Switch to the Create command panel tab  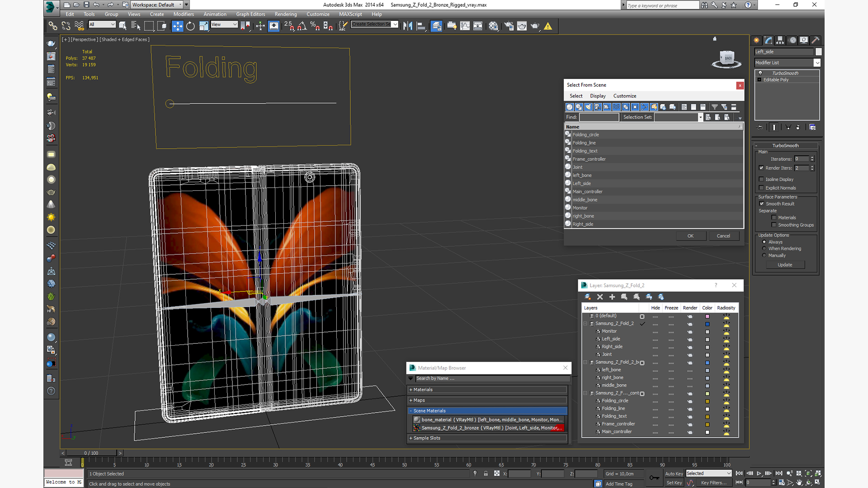756,40
